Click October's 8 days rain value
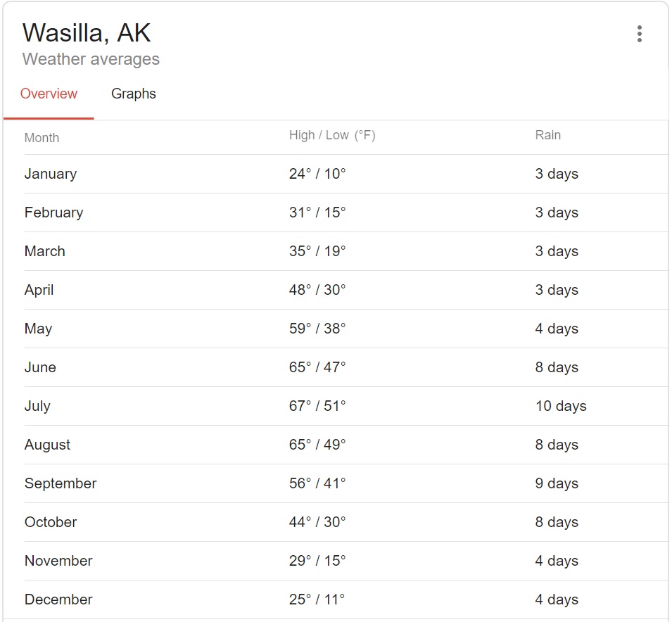This screenshot has height=622, width=672. click(x=557, y=522)
